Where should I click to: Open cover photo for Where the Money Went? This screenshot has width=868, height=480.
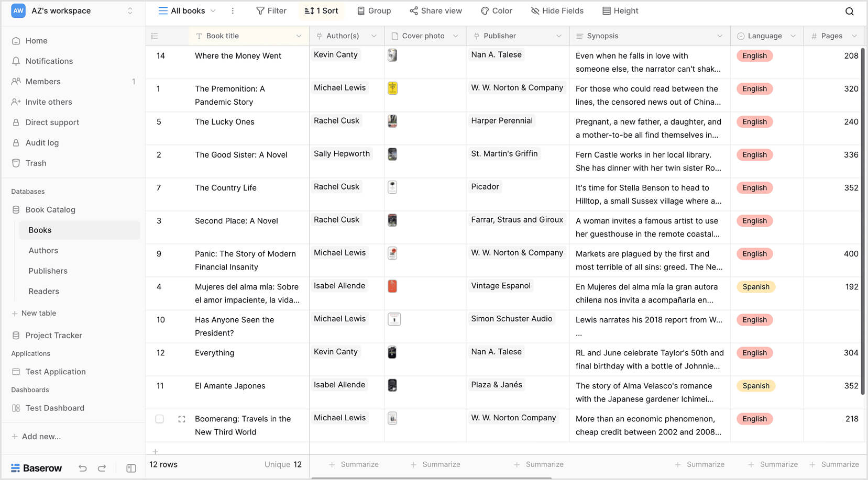[x=392, y=55]
